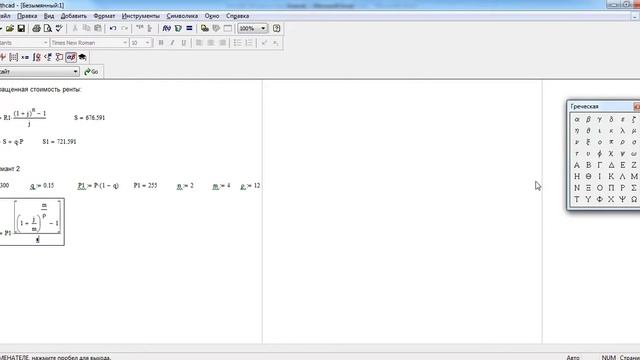Open the Matrix palette icon
640x360 pixels.
pyautogui.click(x=13, y=57)
